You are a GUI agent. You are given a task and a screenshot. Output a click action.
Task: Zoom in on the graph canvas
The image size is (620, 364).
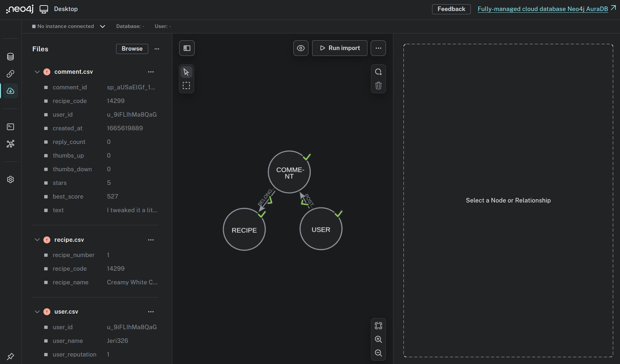tap(378, 339)
